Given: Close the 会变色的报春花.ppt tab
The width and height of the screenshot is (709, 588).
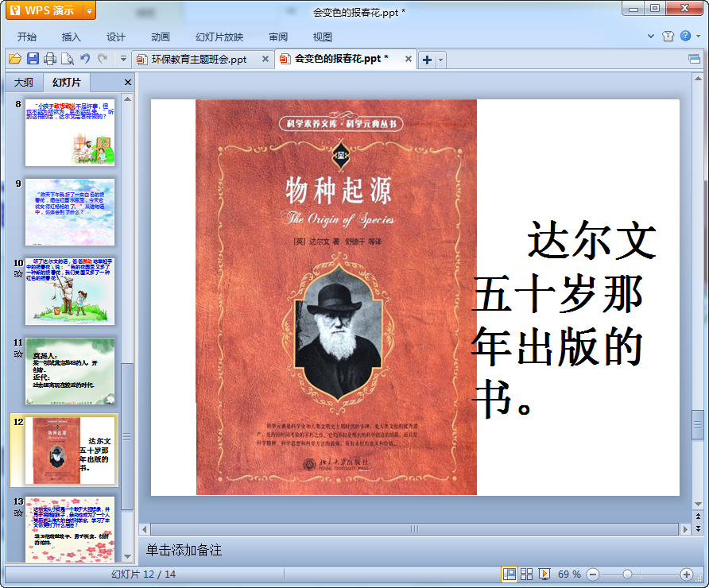Looking at the screenshot, I should [x=409, y=59].
